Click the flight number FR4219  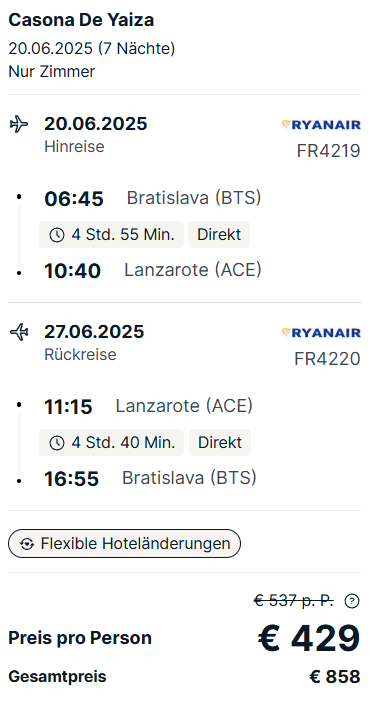click(x=328, y=151)
